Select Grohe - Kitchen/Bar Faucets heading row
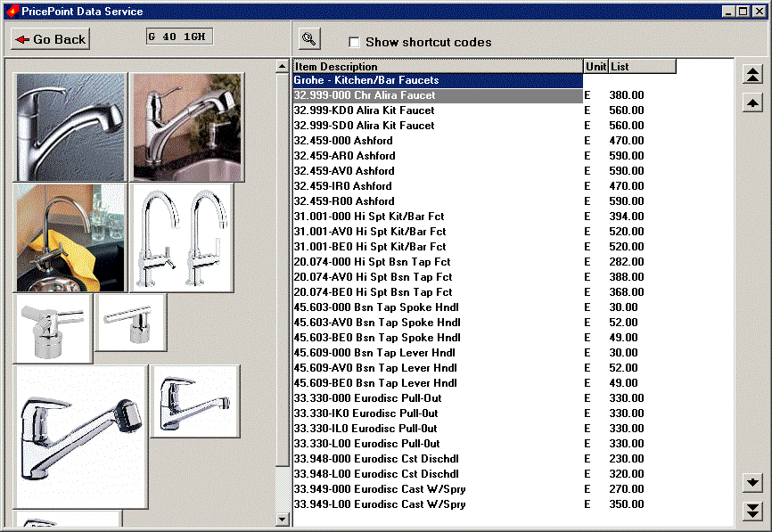The width and height of the screenshot is (772, 532). 438,80
